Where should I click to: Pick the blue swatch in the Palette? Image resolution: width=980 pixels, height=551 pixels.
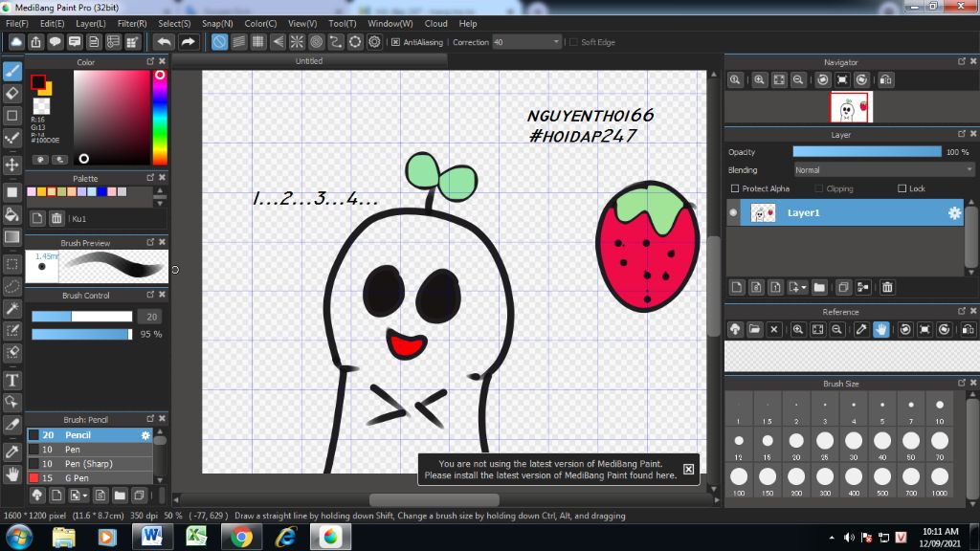[101, 191]
